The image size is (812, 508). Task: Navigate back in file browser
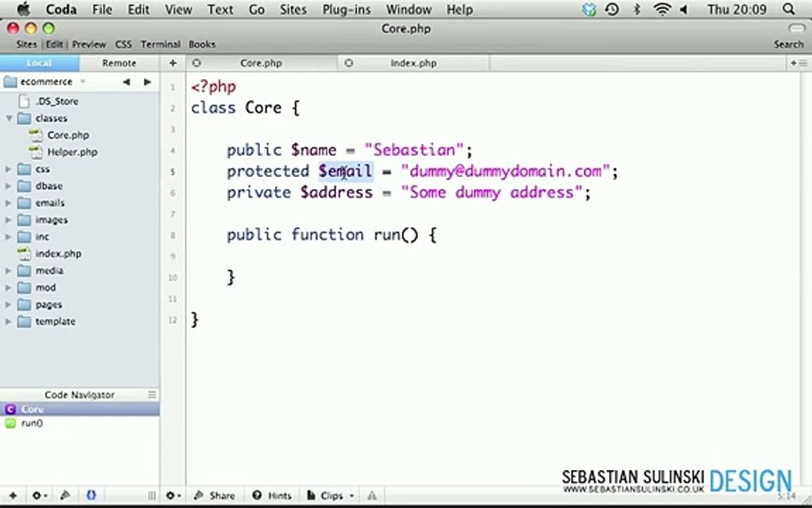coord(126,82)
